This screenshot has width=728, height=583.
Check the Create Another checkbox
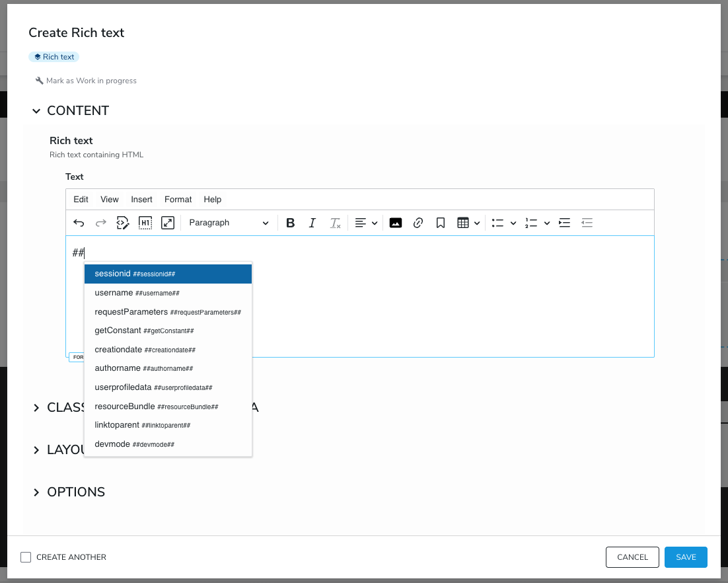pyautogui.click(x=26, y=557)
